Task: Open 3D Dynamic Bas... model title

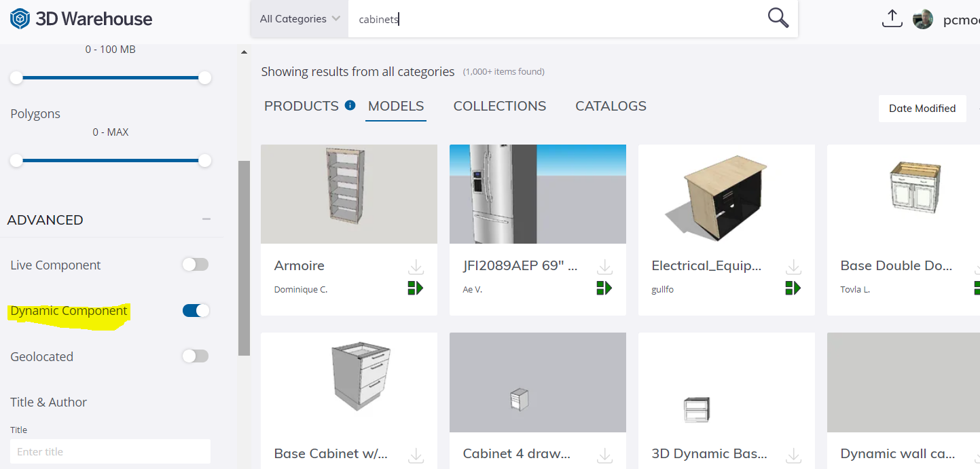Action: click(x=710, y=453)
